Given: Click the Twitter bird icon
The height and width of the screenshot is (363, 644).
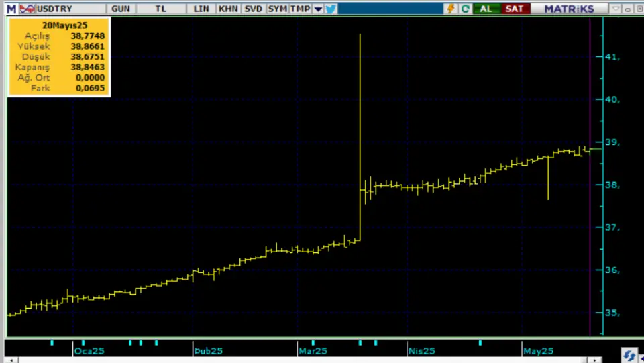Looking at the screenshot, I should pos(331,9).
